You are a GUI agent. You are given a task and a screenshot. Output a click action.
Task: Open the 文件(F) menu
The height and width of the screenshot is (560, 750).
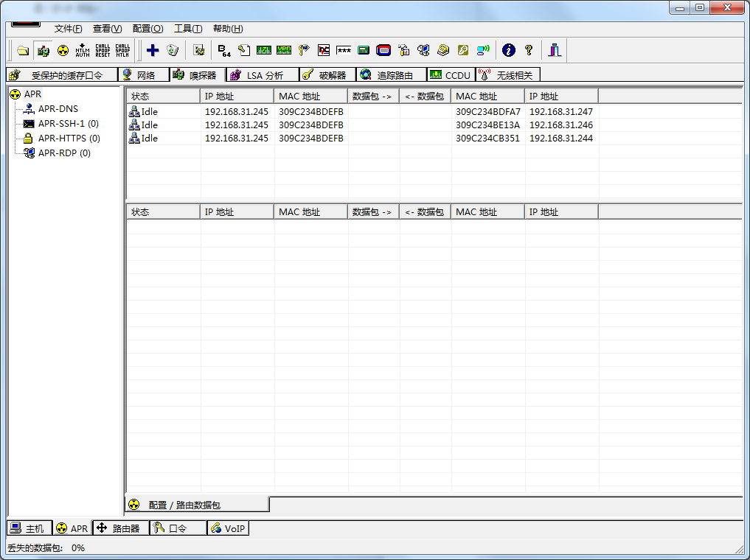click(x=68, y=29)
